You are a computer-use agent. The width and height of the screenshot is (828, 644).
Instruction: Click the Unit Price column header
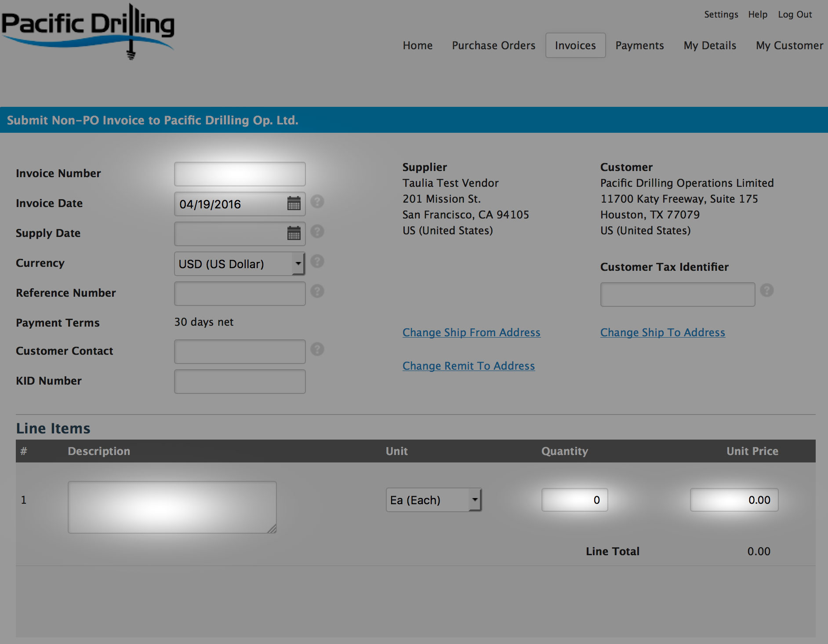coord(752,451)
